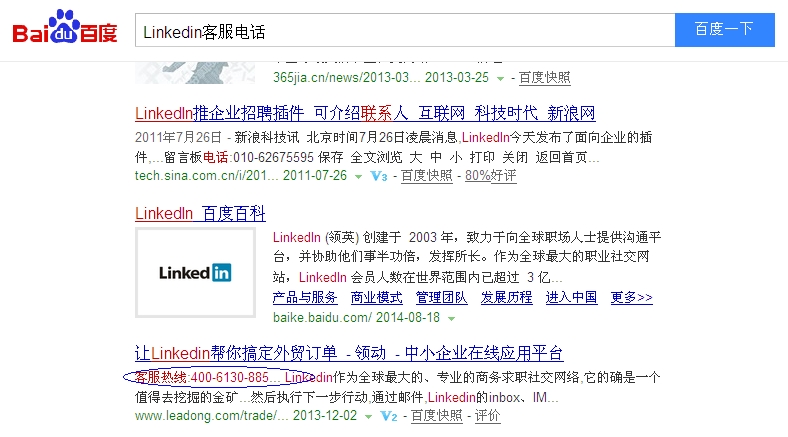The image size is (788, 437).
Task: Click the baike.baidu.com/ URL text
Action: [x=322, y=318]
